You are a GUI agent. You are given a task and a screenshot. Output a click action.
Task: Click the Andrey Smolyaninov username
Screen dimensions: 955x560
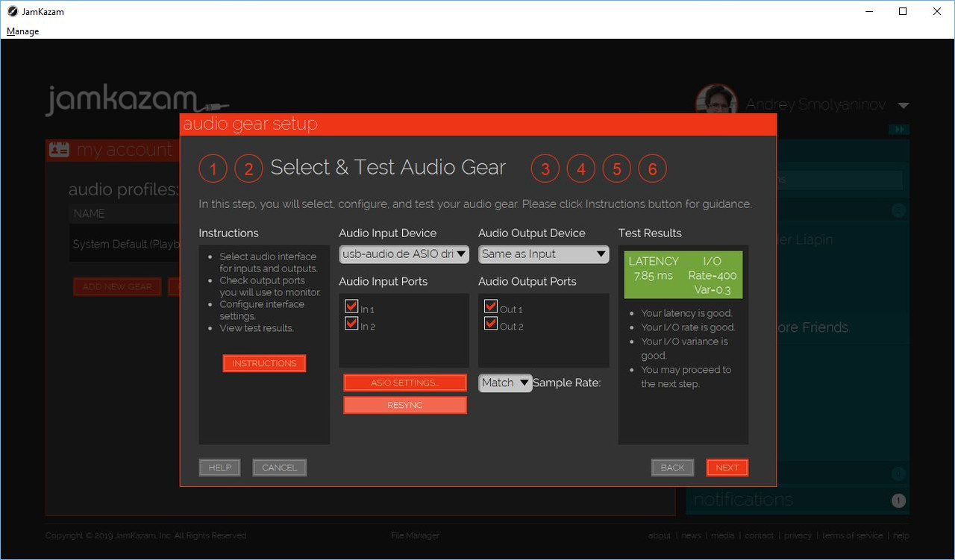[816, 105]
